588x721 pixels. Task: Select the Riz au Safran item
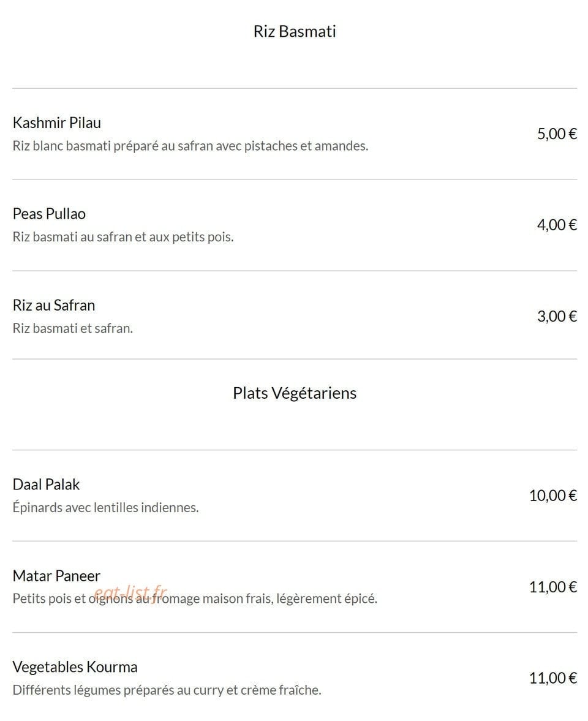pyautogui.click(x=54, y=305)
